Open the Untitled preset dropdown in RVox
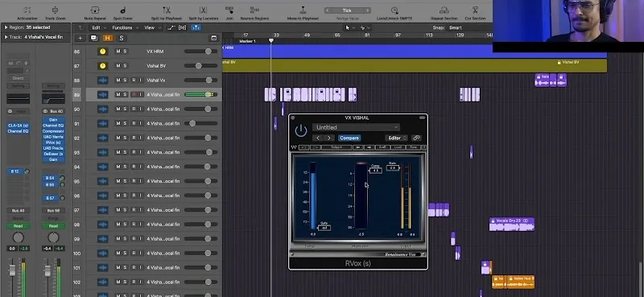The width and height of the screenshot is (644, 297). [356, 127]
